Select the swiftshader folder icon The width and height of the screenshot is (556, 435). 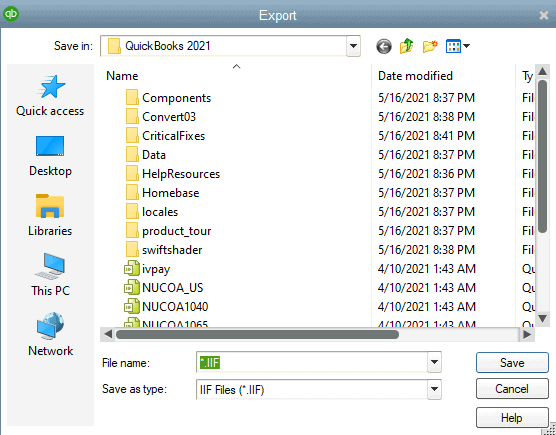(x=132, y=250)
